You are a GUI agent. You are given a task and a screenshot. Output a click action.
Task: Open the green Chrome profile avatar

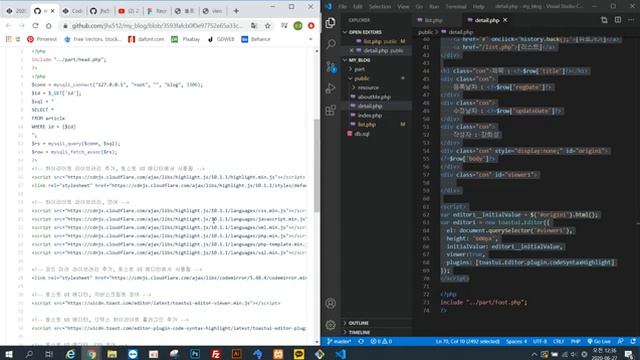pos(298,26)
